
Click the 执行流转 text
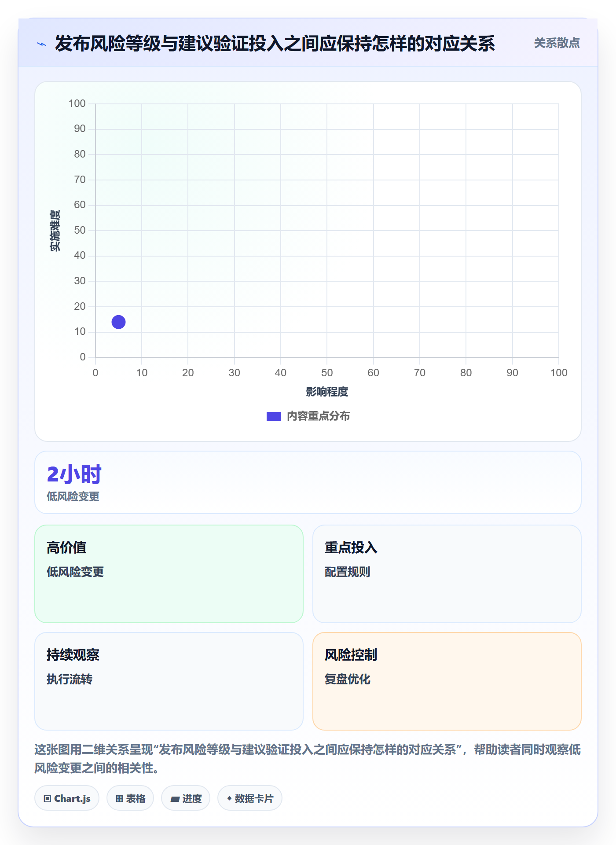coord(70,679)
